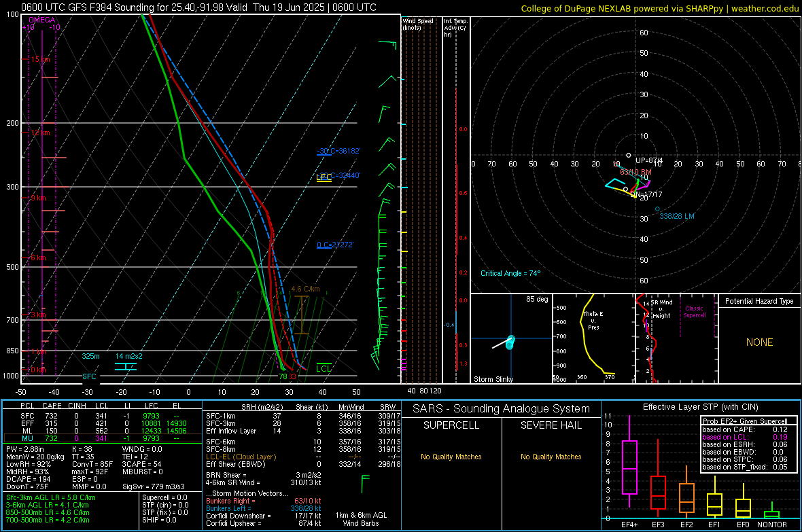The width and height of the screenshot is (802, 532).
Task: Click the Storm Slinky cyan circles
Action: [510, 342]
